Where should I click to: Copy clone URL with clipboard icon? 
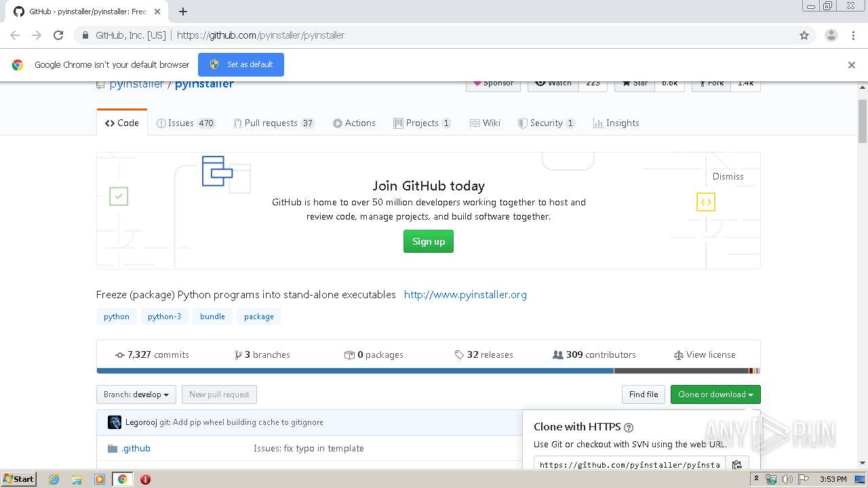(737, 464)
